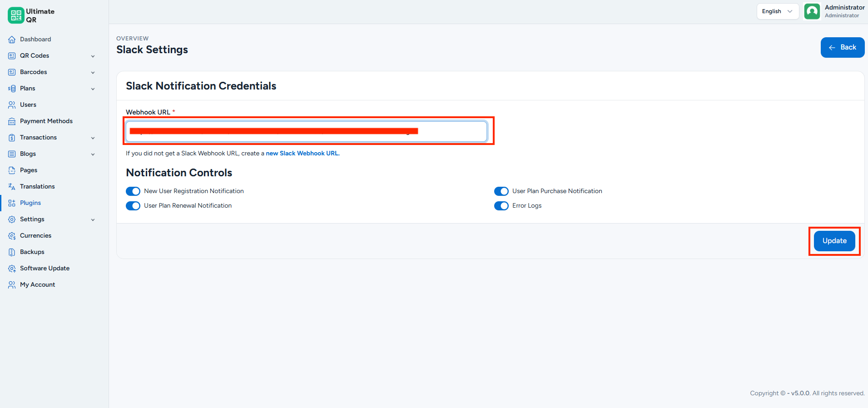Click the QR Codes sidebar icon
The image size is (868, 408).
[12, 56]
